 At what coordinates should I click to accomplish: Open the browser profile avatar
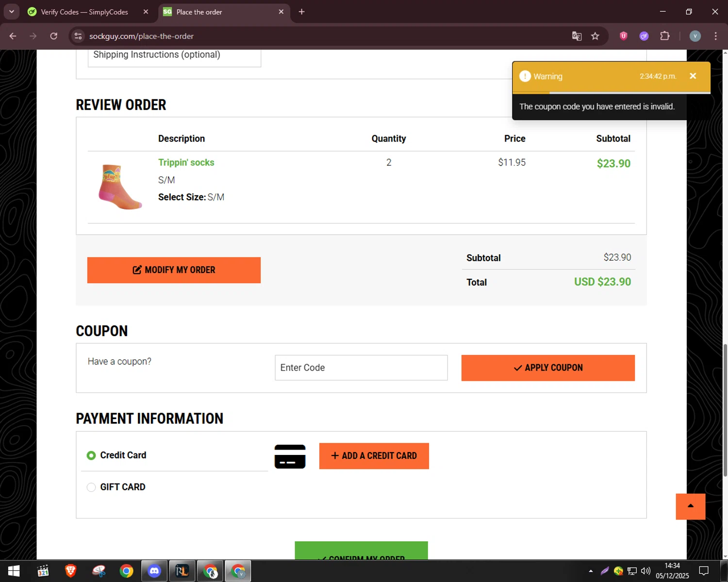click(x=695, y=36)
